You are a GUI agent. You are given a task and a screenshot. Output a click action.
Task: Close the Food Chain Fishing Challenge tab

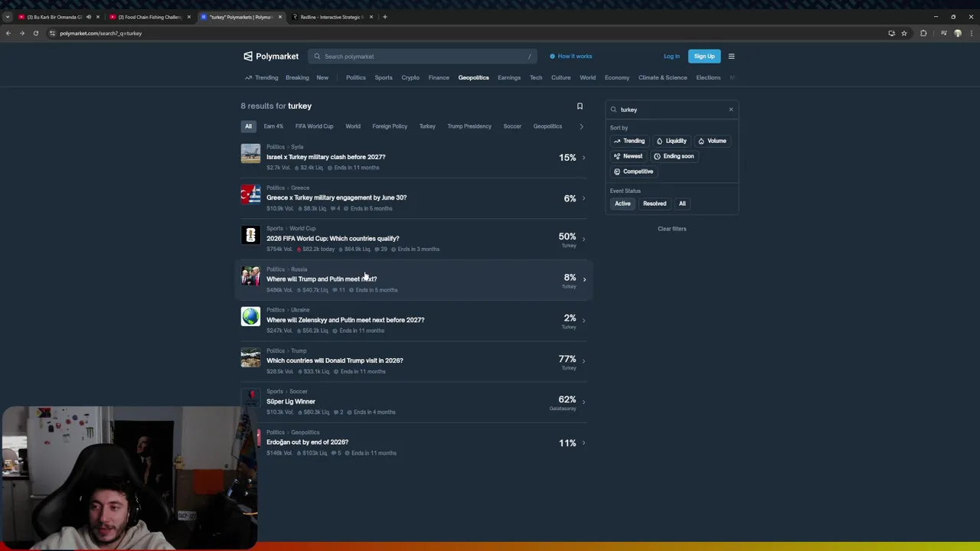(x=189, y=17)
